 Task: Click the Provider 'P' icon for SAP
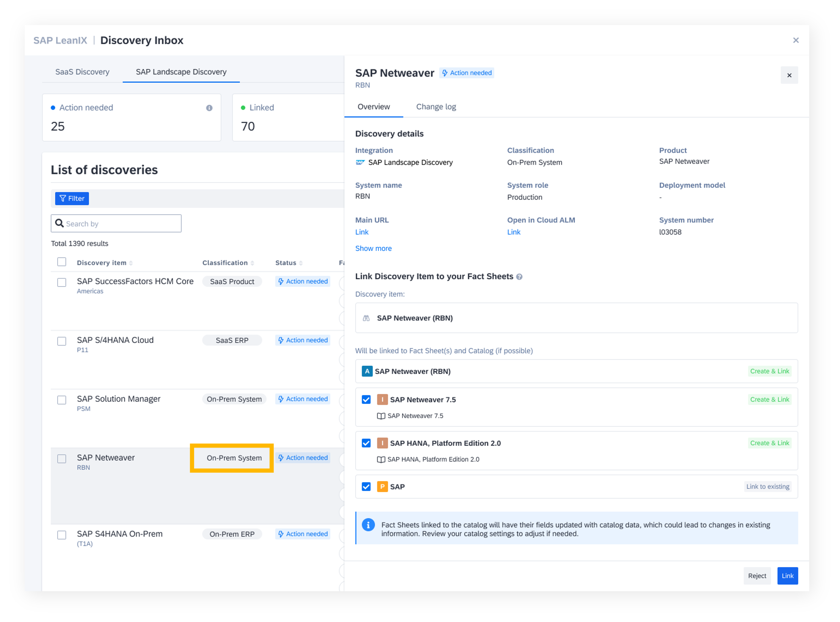382,487
